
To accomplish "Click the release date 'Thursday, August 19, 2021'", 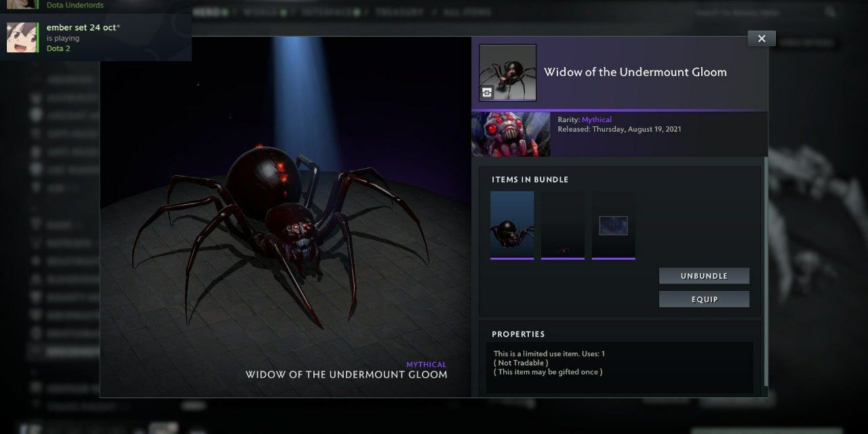I will click(x=637, y=129).
